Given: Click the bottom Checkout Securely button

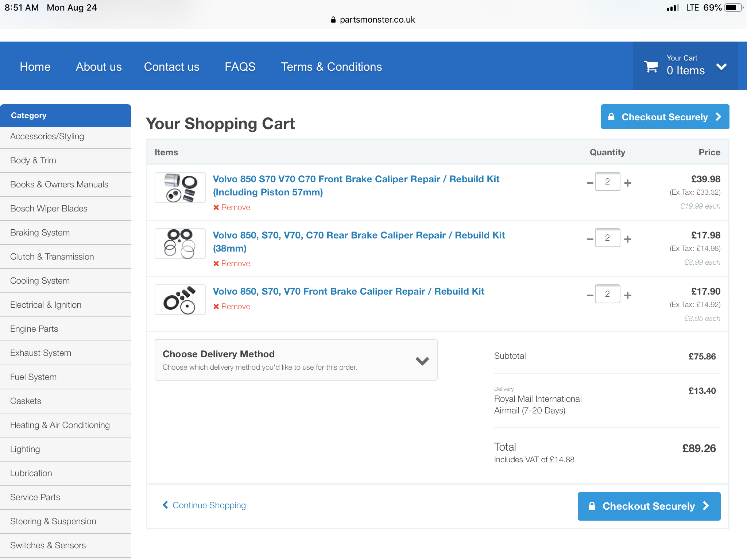Looking at the screenshot, I should 649,506.
